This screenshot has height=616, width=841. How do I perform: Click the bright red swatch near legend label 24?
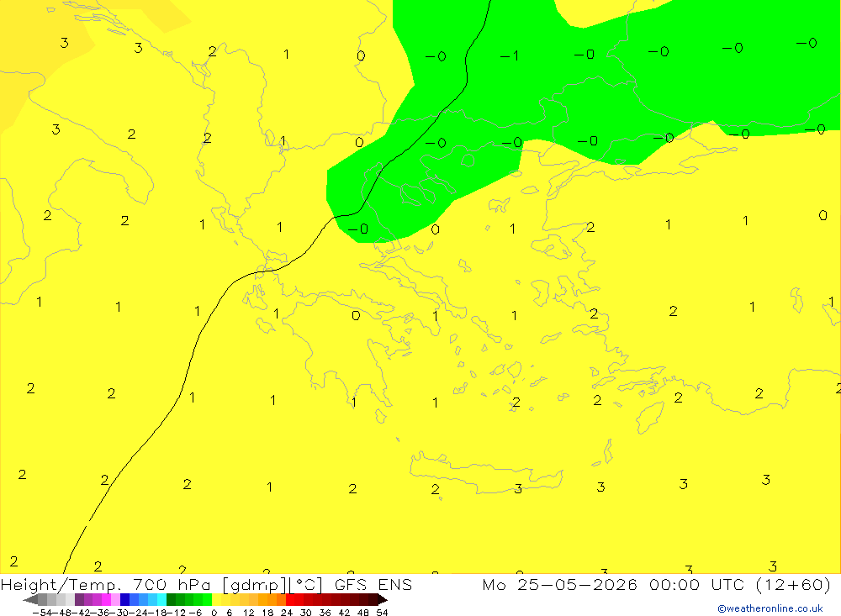pos(290,600)
